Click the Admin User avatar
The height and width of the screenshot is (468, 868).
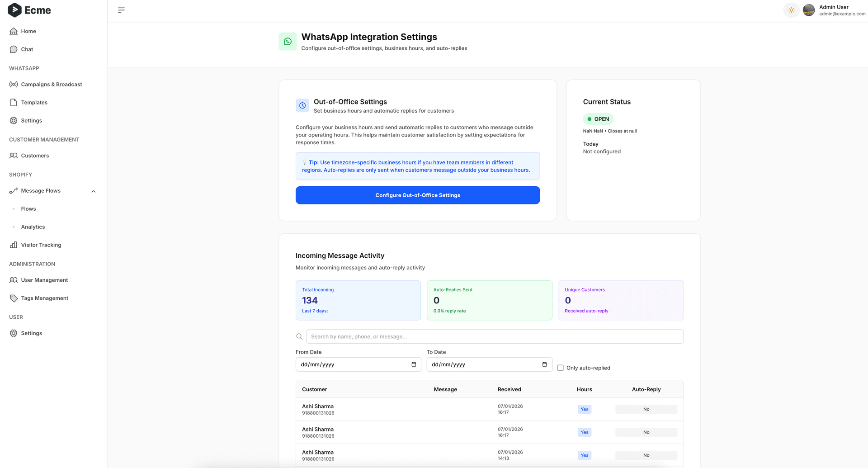pyautogui.click(x=808, y=10)
